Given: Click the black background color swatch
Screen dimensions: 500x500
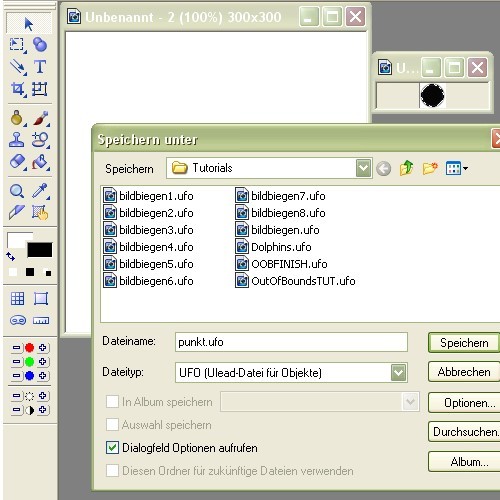Looking at the screenshot, I should (40, 250).
